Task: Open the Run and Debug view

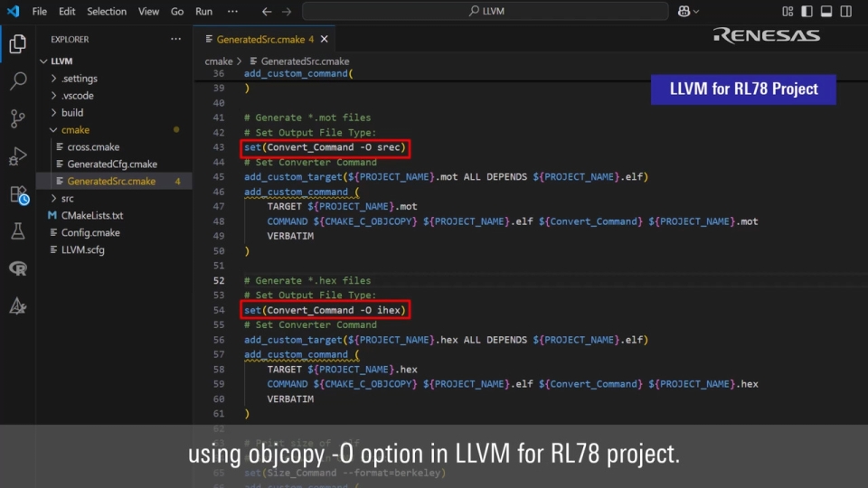Action: pos(17,156)
